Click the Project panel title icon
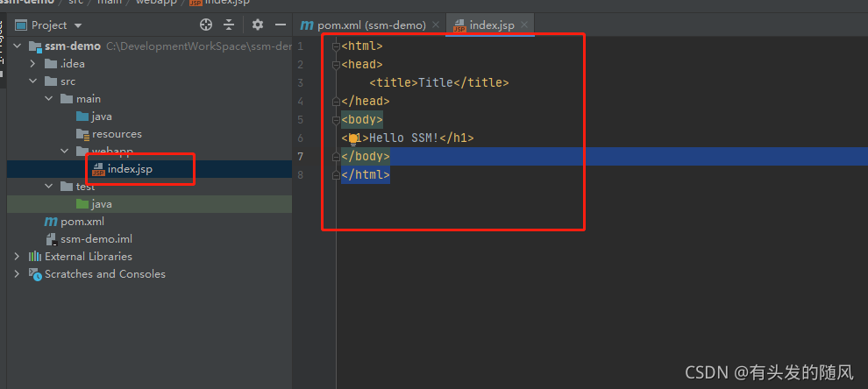Viewport: 868px width, 389px height. 21,25
